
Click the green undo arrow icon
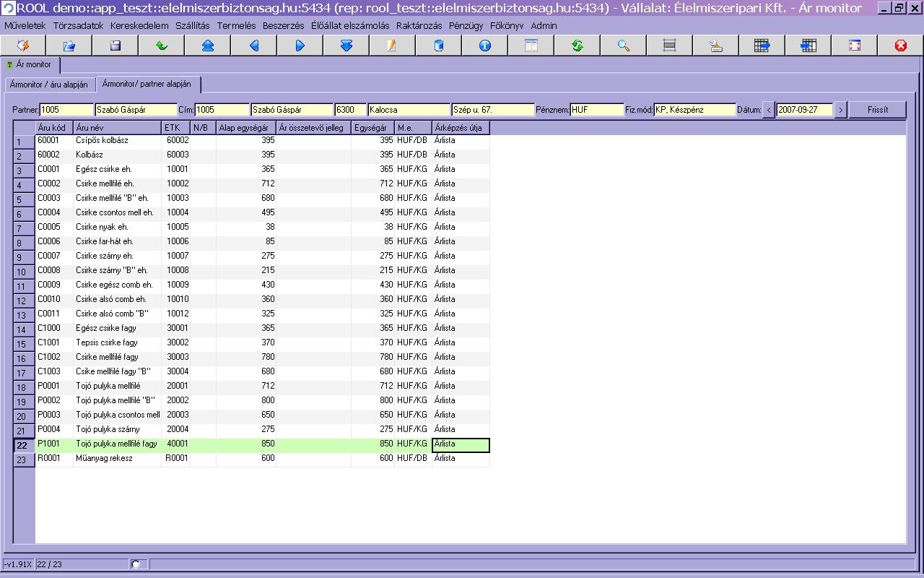click(x=162, y=46)
